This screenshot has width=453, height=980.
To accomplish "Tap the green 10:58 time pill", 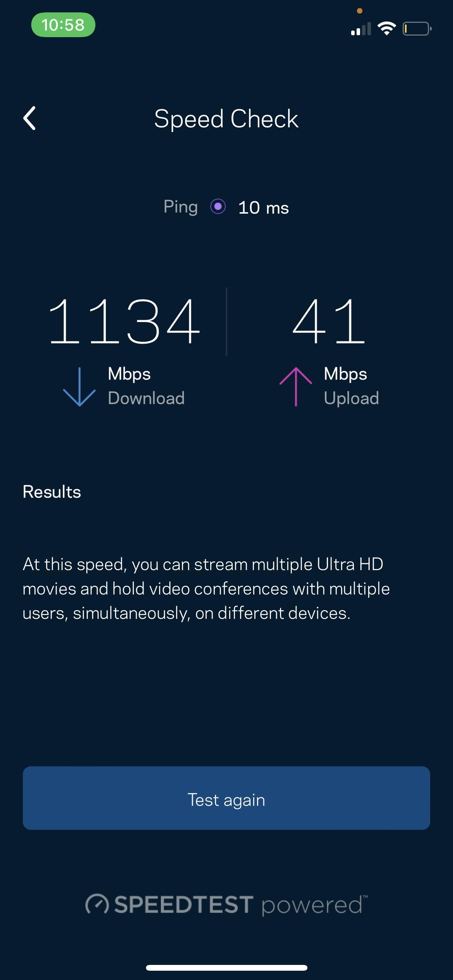I will pos(63,25).
